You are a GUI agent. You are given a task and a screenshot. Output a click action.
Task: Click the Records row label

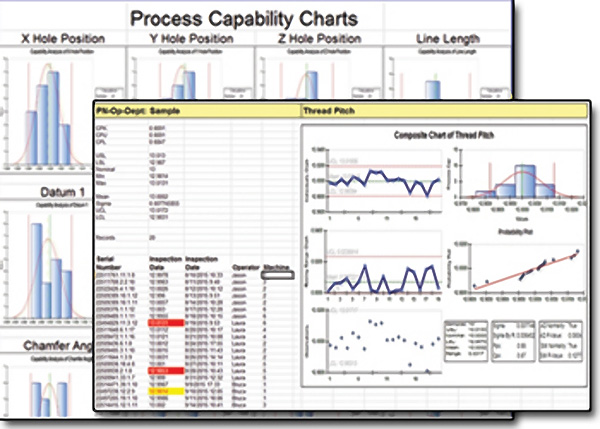click(106, 238)
